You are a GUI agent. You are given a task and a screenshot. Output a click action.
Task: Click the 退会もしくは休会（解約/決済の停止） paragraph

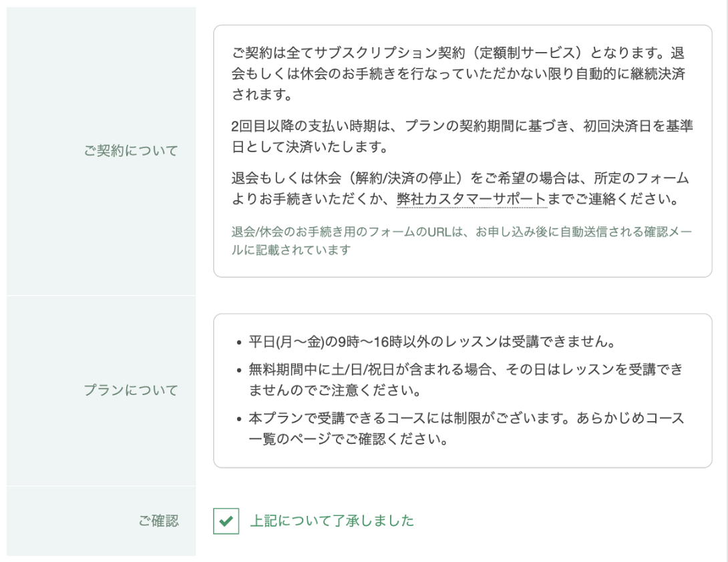[460, 188]
